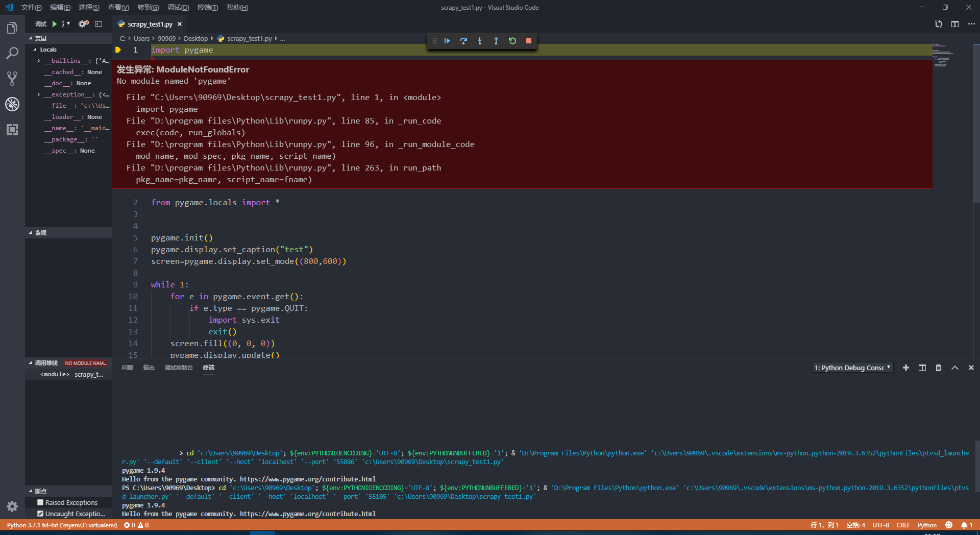Open launch.json with the debug gear icon
This screenshot has height=535, width=980.
84,24
